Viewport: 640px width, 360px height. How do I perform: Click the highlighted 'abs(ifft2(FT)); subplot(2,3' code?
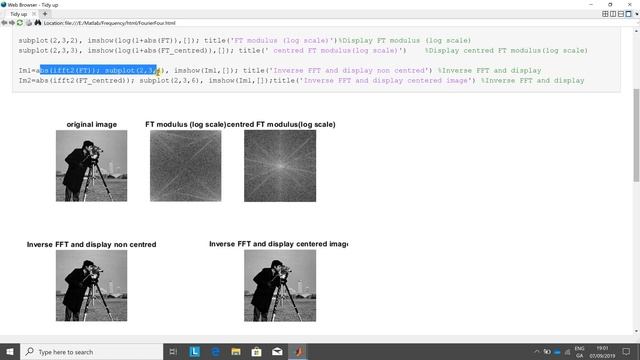click(98, 70)
